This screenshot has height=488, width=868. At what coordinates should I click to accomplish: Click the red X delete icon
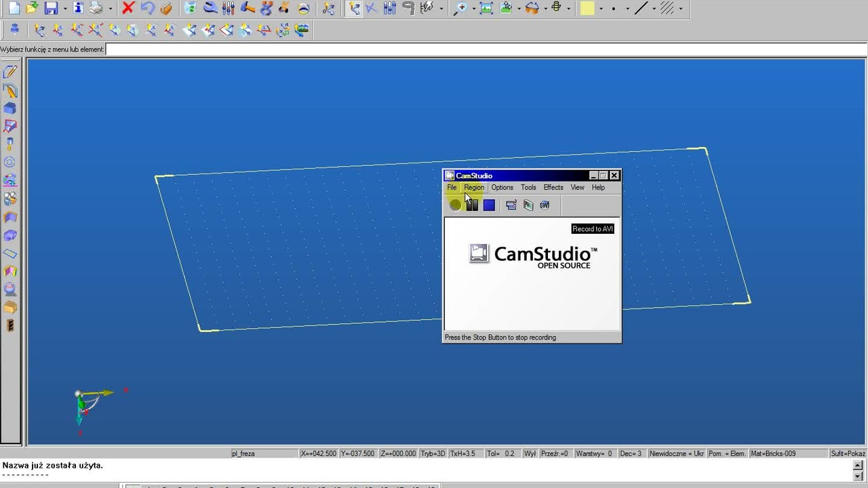coord(128,8)
